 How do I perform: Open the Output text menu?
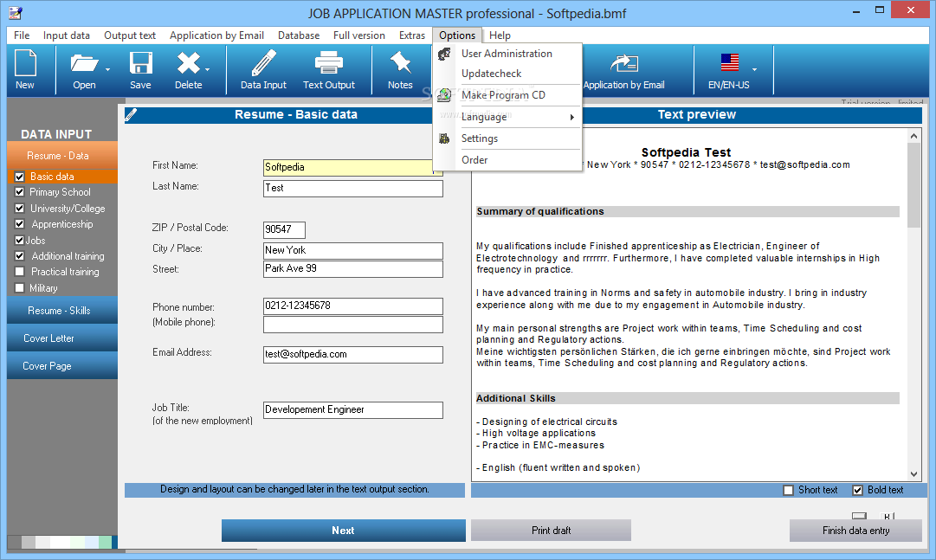(x=130, y=35)
